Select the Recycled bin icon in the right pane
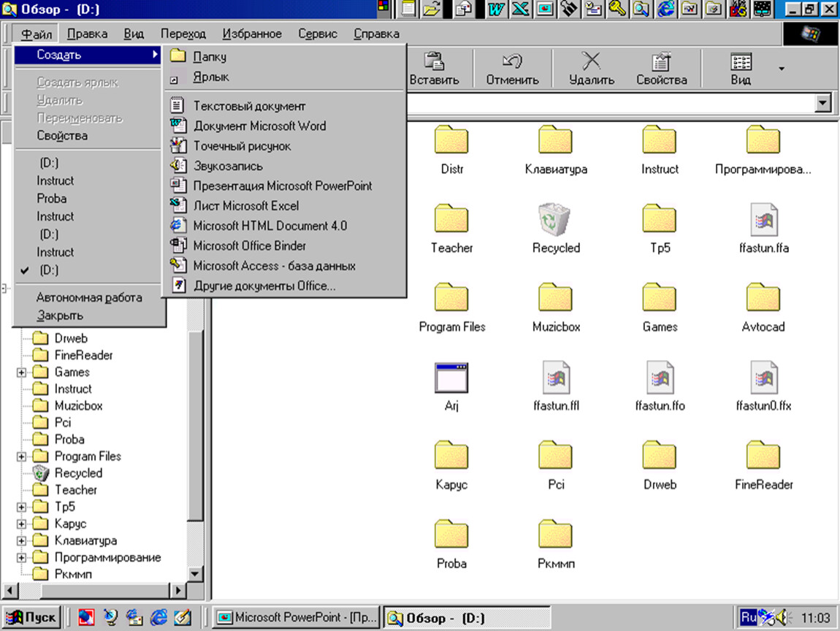840x631 pixels. (555, 219)
